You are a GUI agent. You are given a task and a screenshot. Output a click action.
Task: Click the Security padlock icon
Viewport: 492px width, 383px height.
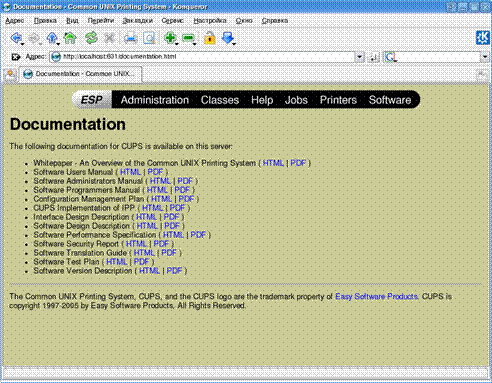[x=210, y=38]
